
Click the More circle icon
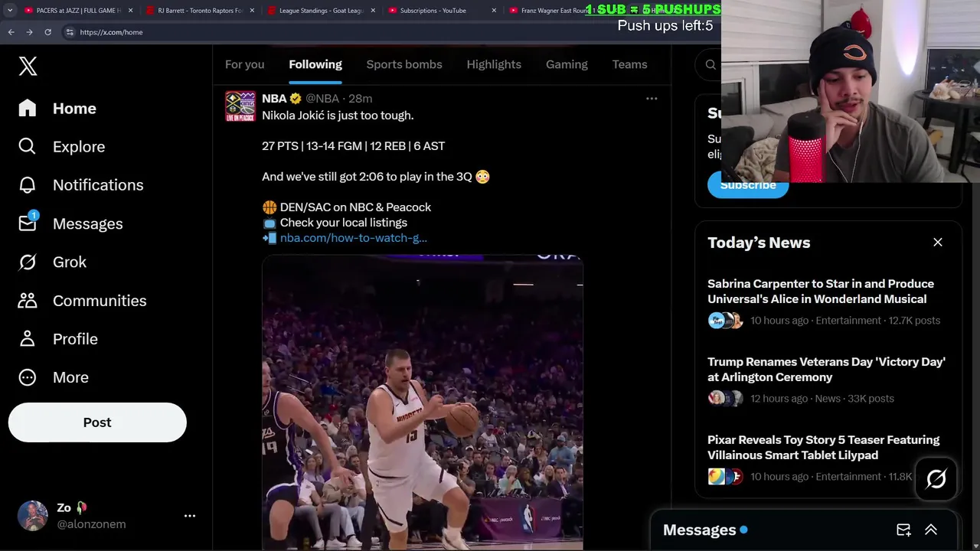pyautogui.click(x=28, y=377)
